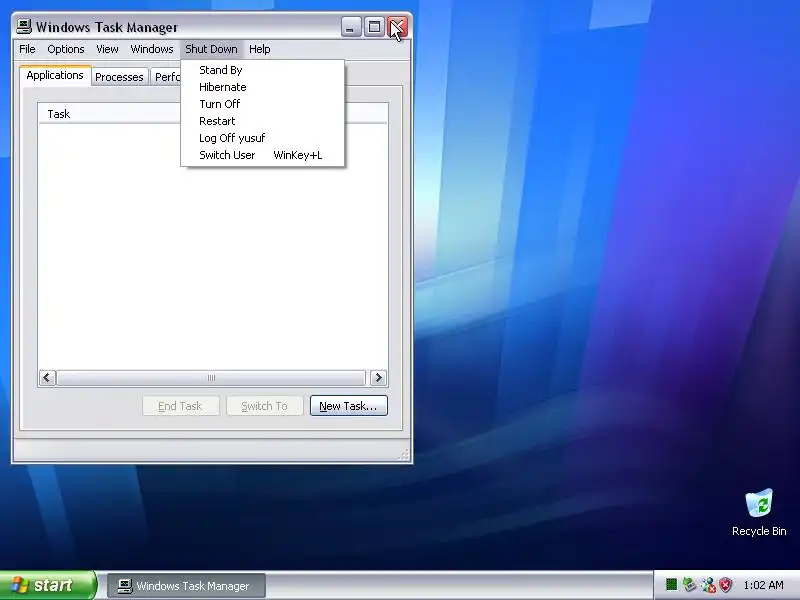Maximize the Task Manager window
This screenshot has height=600, width=800.
point(374,27)
